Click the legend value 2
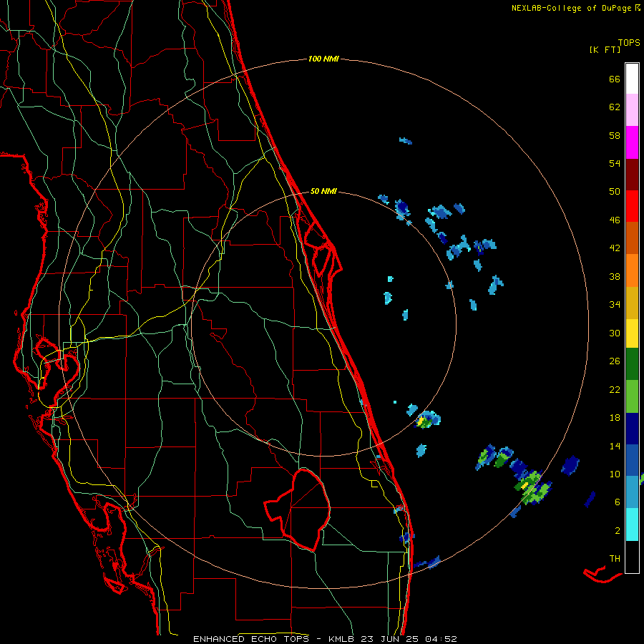The image size is (644, 644). tap(618, 530)
